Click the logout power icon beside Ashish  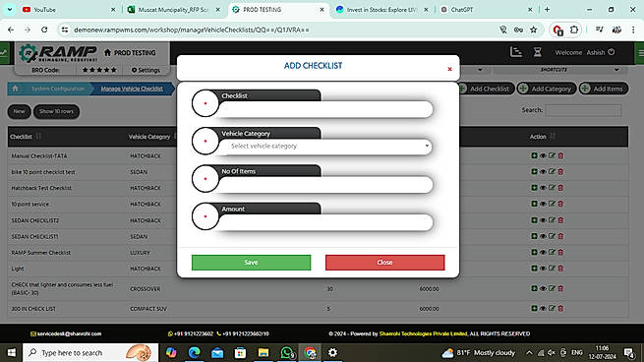pyautogui.click(x=612, y=52)
